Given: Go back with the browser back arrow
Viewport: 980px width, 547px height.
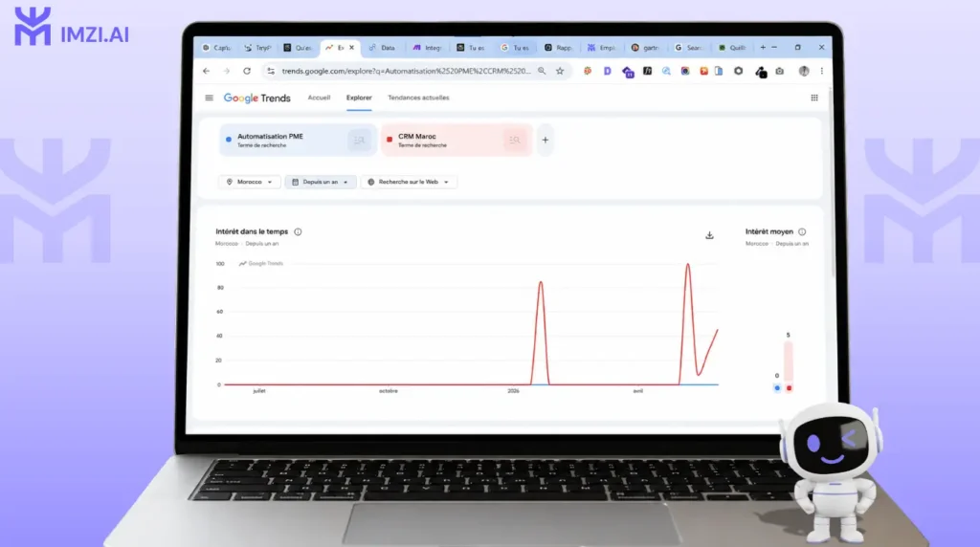Looking at the screenshot, I should point(207,71).
